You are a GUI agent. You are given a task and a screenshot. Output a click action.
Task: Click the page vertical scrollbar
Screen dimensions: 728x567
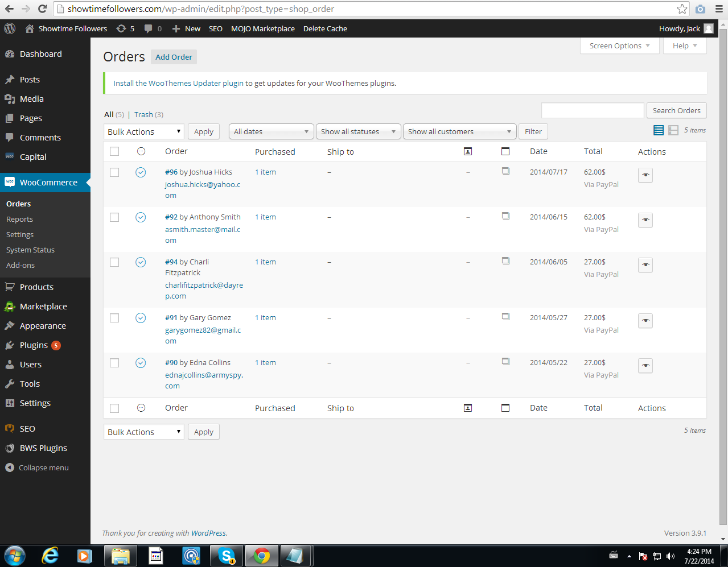pos(723,276)
